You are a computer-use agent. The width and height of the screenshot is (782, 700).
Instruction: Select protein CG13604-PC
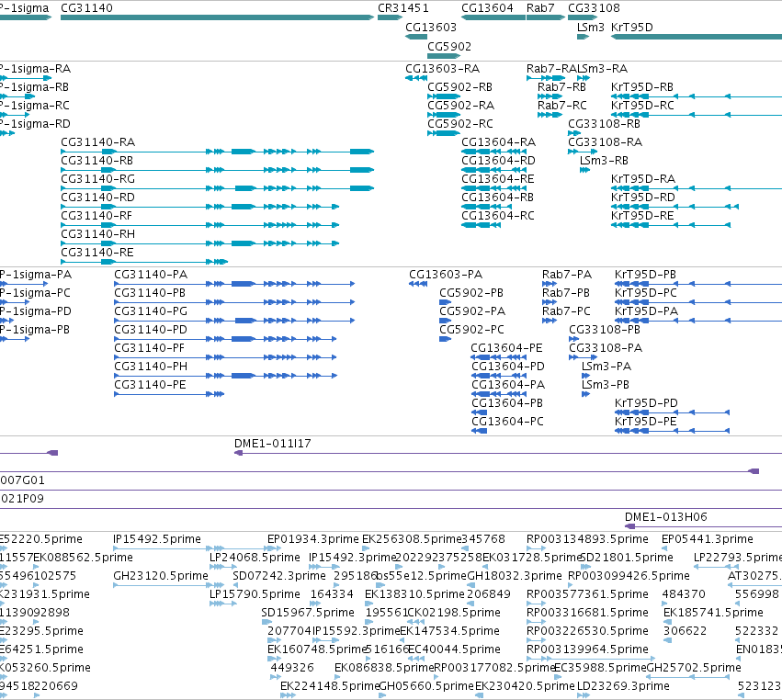pos(479,431)
